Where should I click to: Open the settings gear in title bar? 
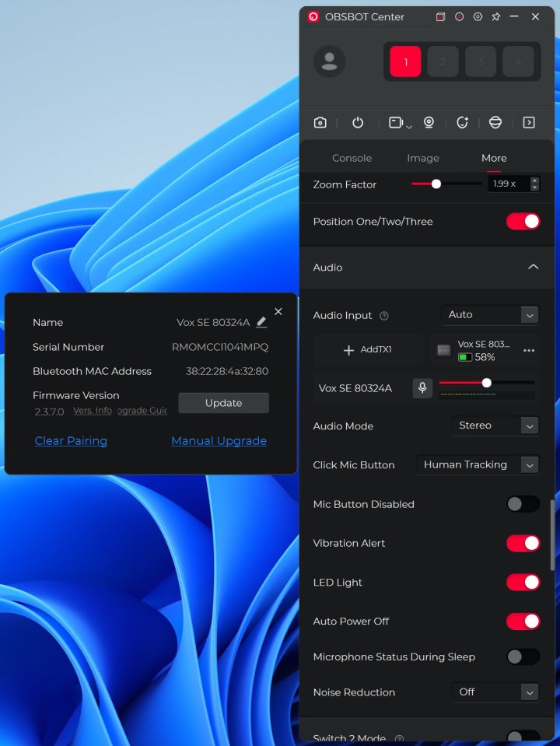pos(478,16)
